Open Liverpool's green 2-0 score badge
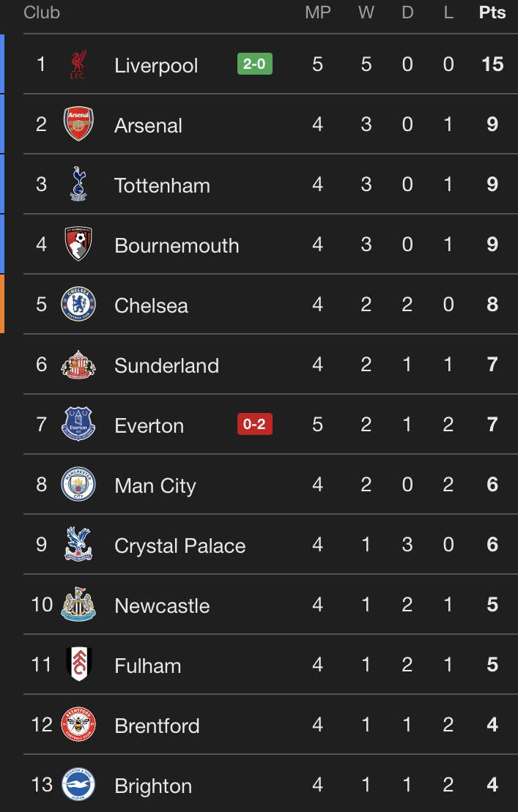518x812 pixels. [x=254, y=64]
